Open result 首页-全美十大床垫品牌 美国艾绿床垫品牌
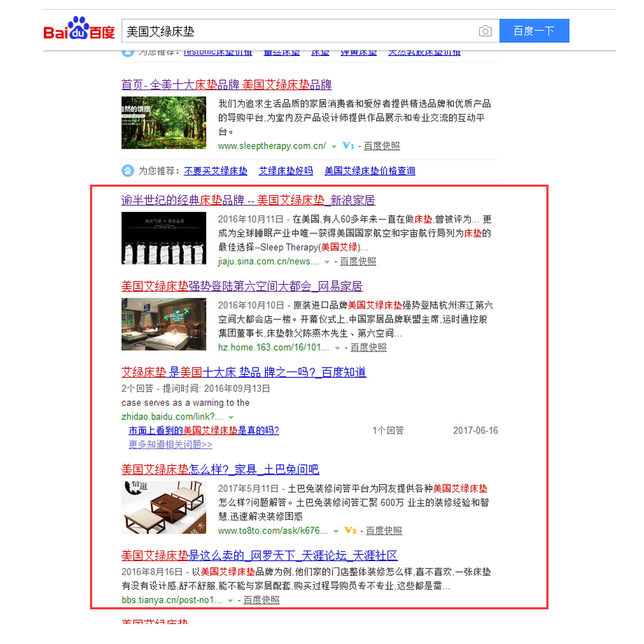The width and height of the screenshot is (644, 644). click(x=226, y=85)
